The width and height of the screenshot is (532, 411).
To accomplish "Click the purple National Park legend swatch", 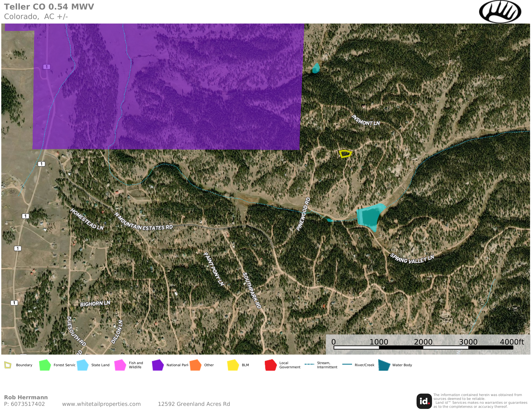I will click(x=158, y=365).
